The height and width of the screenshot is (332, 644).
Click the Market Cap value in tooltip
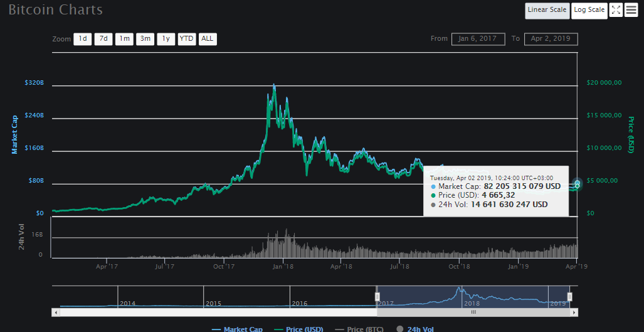point(522,186)
